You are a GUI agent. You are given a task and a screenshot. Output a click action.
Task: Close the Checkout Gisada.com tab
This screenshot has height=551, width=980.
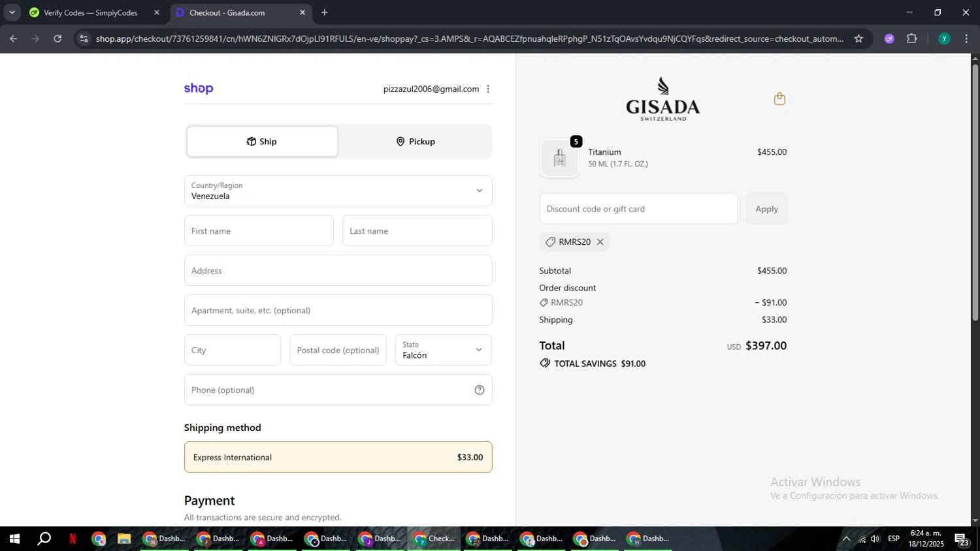click(302, 12)
